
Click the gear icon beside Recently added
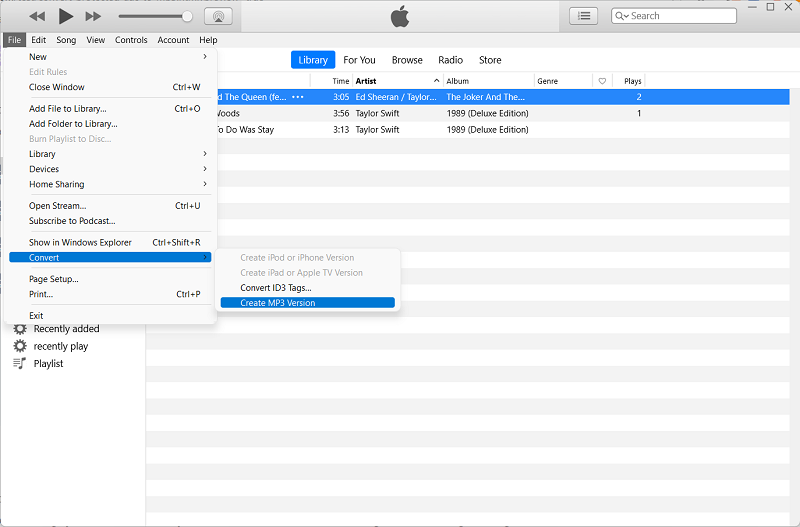[20, 329]
